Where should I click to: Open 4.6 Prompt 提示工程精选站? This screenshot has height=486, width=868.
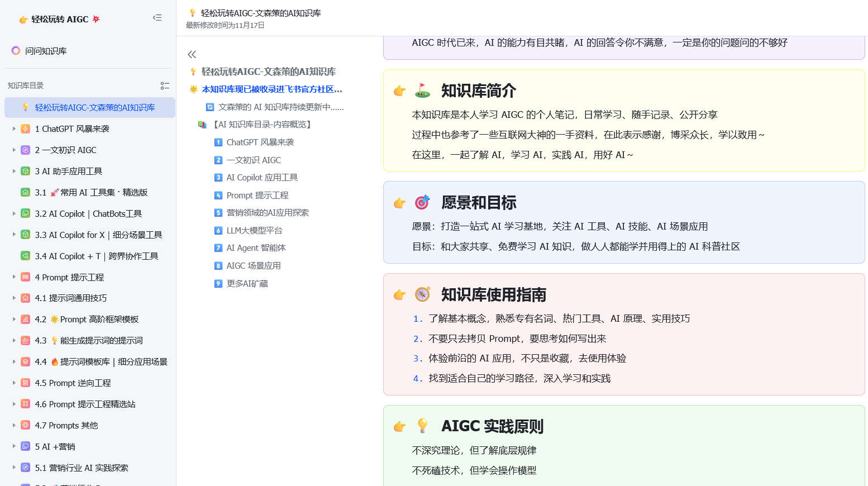(85, 404)
